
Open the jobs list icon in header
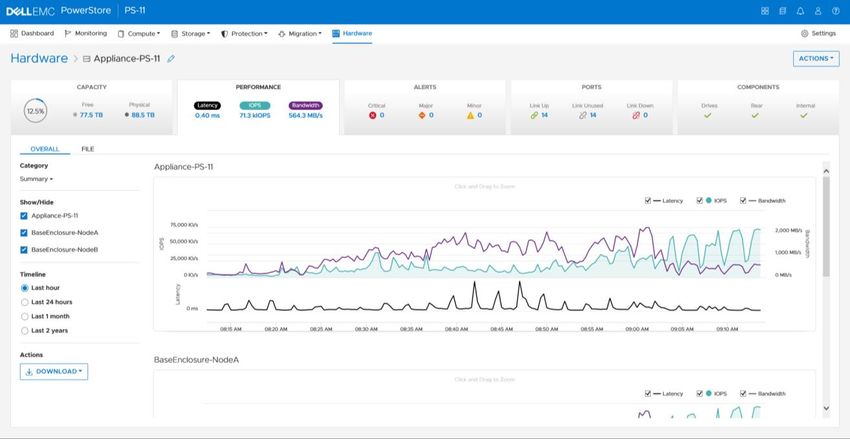click(x=782, y=11)
